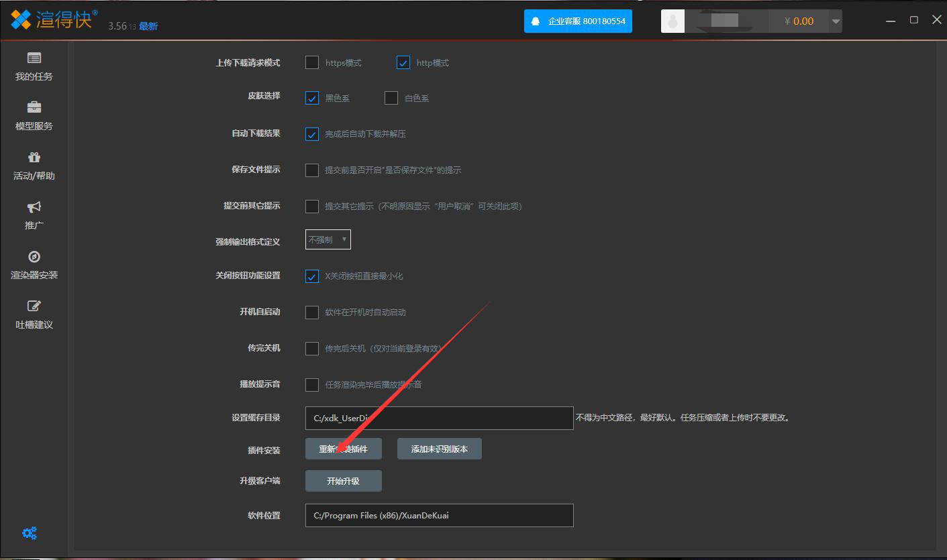The width and height of the screenshot is (947, 560).
Task: Open 活动/帮助 panel
Action: tap(33, 165)
